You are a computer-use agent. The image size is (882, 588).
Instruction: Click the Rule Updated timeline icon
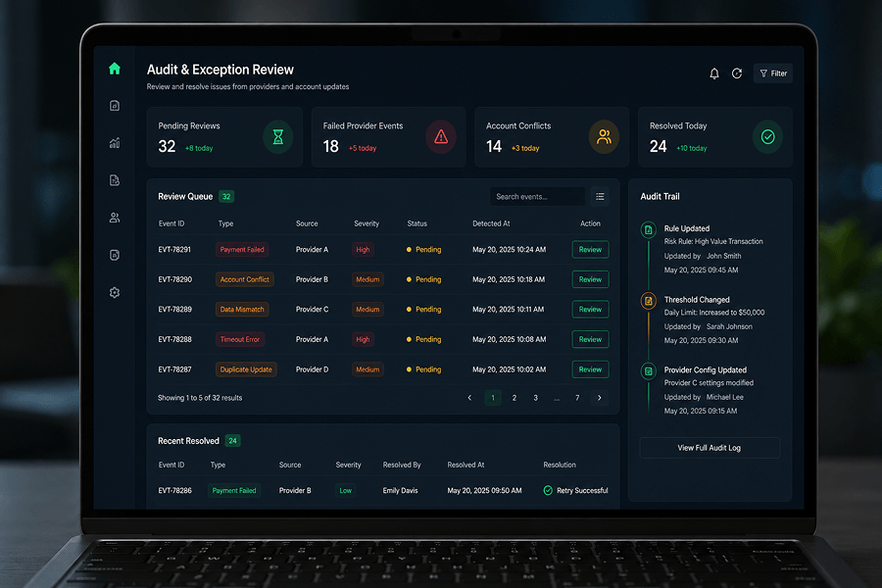pos(649,229)
